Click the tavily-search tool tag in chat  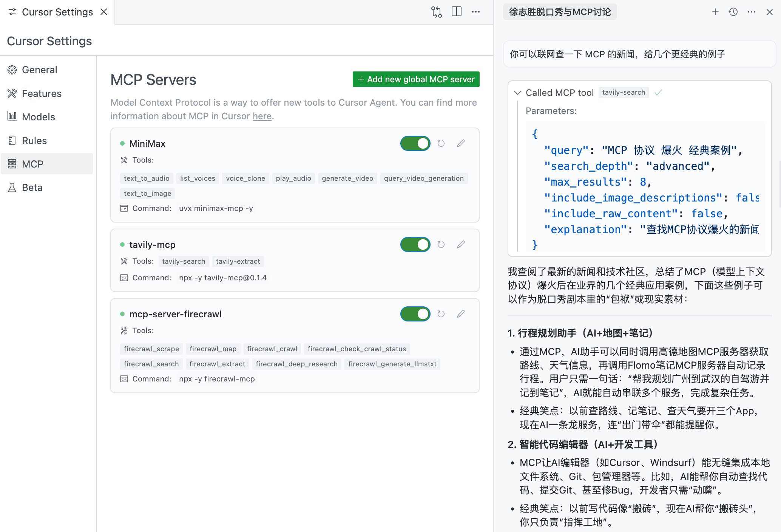pyautogui.click(x=623, y=92)
